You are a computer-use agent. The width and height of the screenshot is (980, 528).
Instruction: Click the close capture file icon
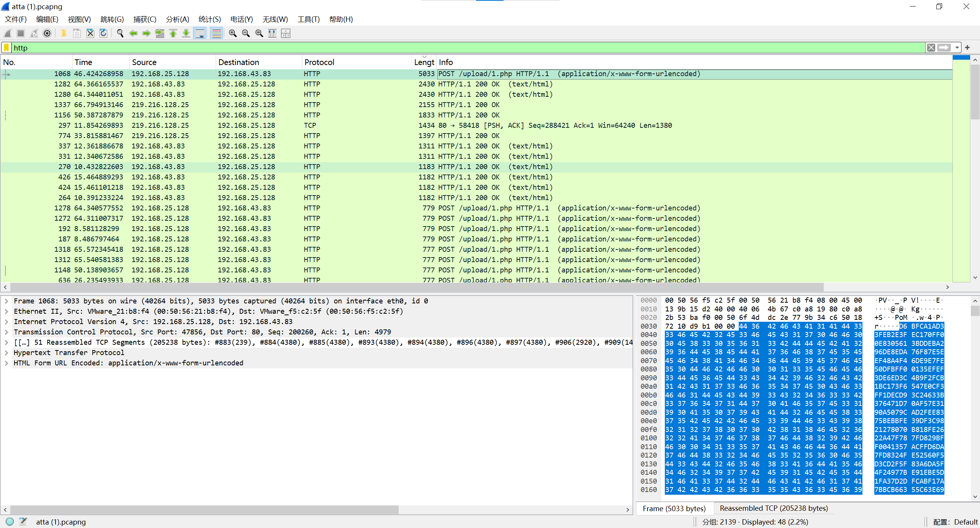[90, 34]
